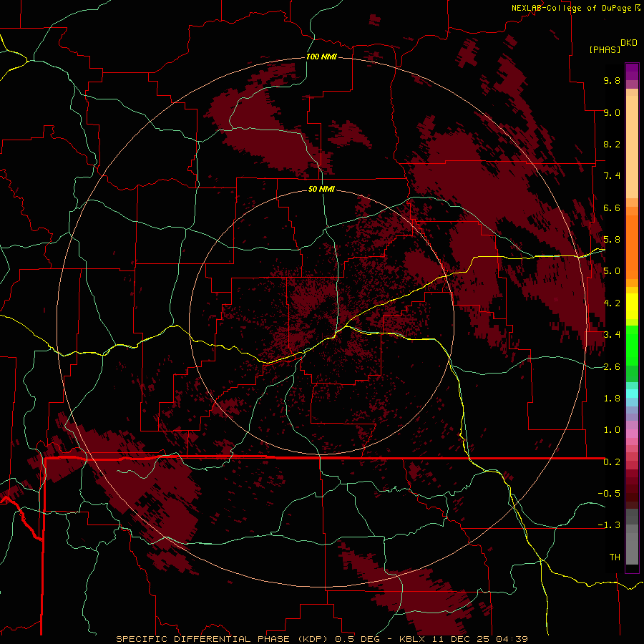The height and width of the screenshot is (644, 644).
Task: Click the 9.0 scale value
Action: pyautogui.click(x=612, y=112)
